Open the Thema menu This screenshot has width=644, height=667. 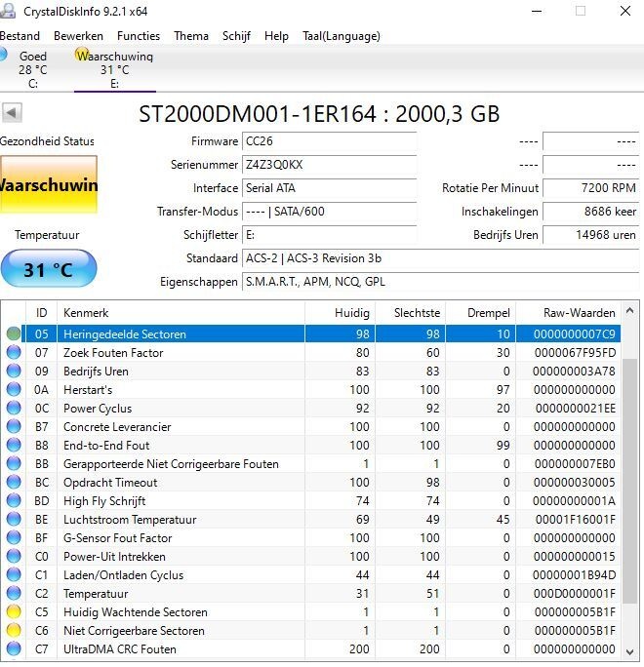191,36
